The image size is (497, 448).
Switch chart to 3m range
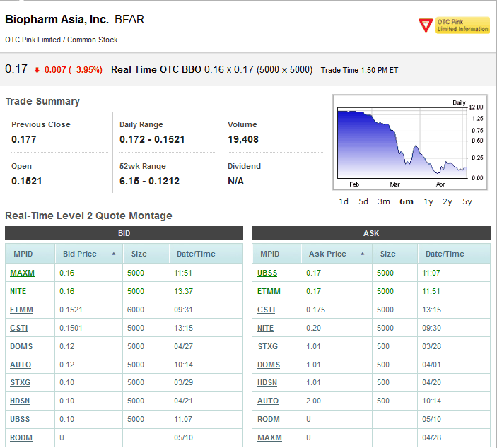click(x=384, y=201)
